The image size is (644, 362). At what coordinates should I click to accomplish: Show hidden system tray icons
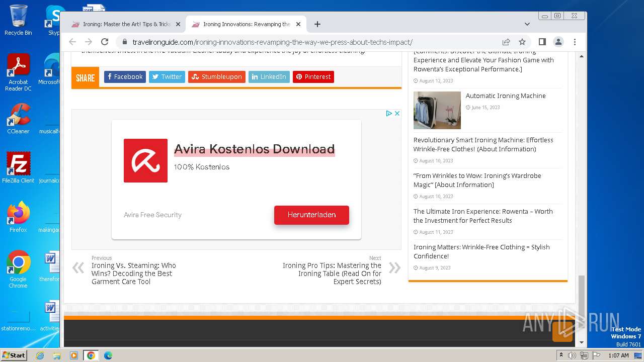(x=561, y=355)
